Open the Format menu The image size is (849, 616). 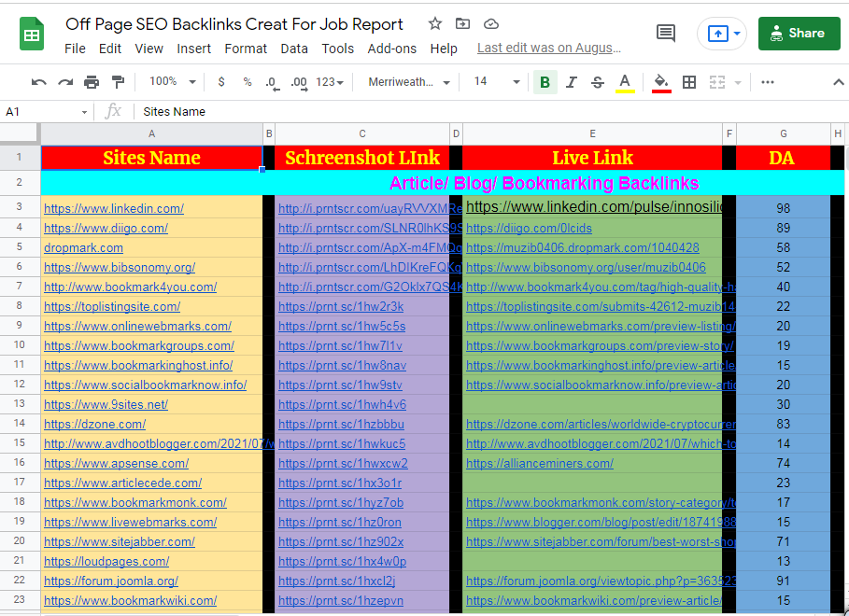point(246,49)
